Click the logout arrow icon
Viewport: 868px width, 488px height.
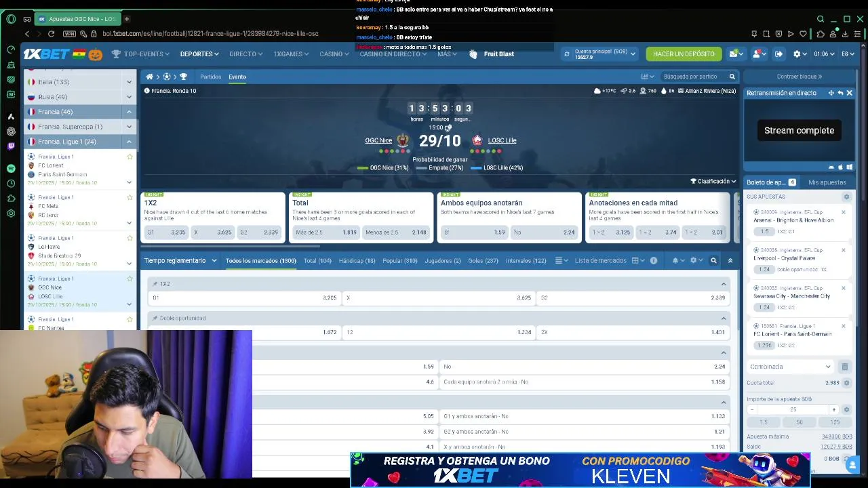pyautogui.click(x=778, y=54)
